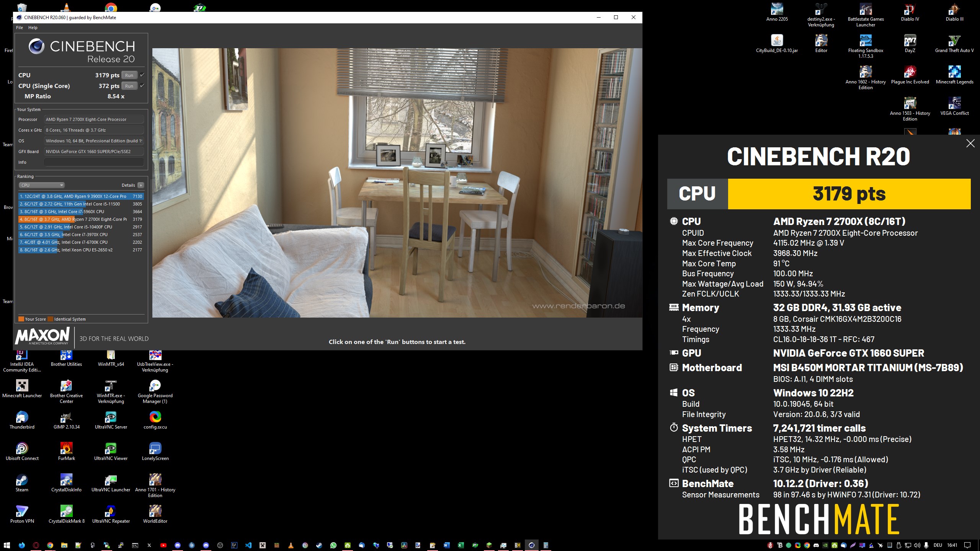This screenshot has width=980, height=551.
Task: Open Ubisoft Connect desktop icon
Action: click(x=22, y=452)
